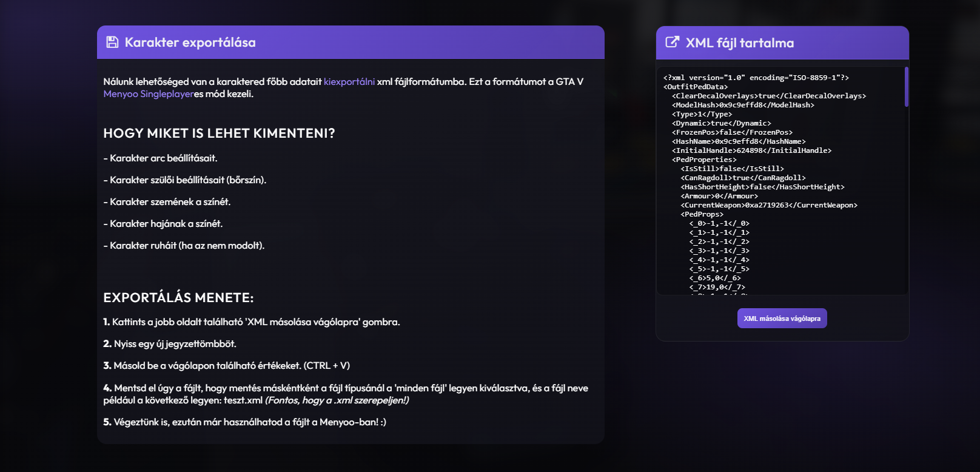Click the 'XML fájl tartalma' panel title
The image size is (980, 472).
740,43
